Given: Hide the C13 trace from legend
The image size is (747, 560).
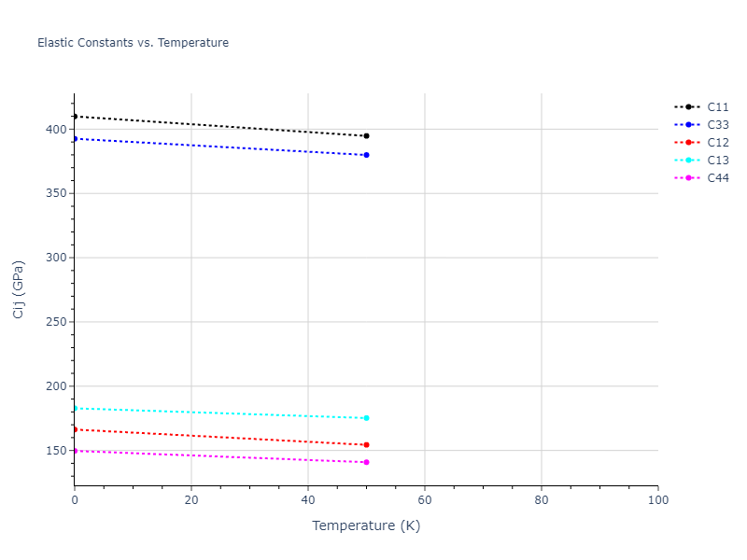Looking at the screenshot, I should pyautogui.click(x=717, y=161).
